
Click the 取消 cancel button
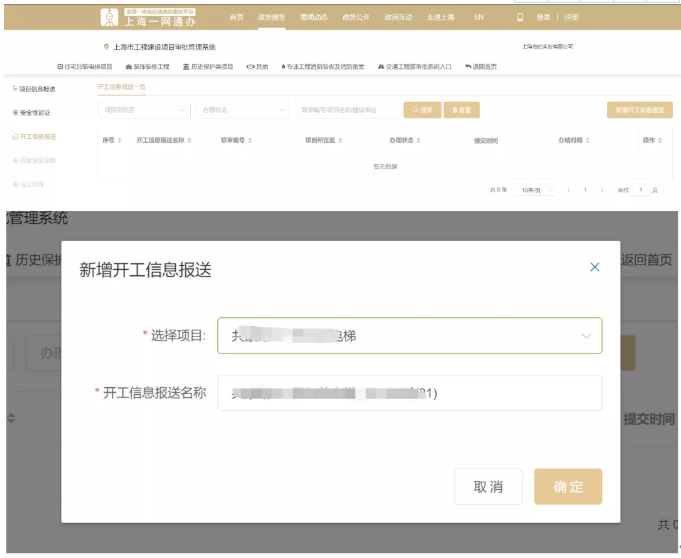(488, 487)
